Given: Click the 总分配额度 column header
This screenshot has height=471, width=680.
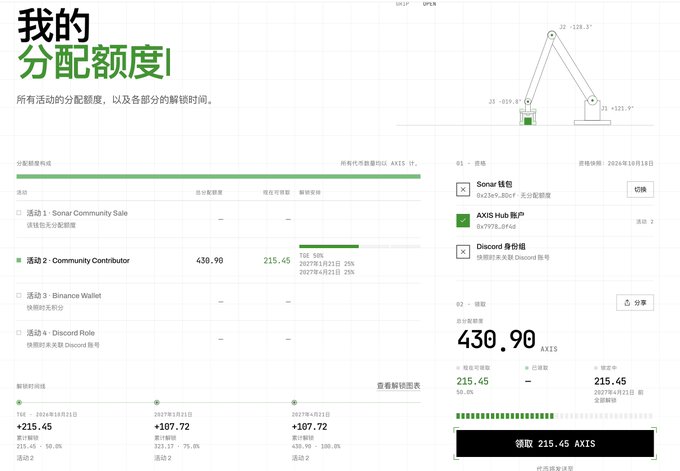Looking at the screenshot, I should coord(209,192).
